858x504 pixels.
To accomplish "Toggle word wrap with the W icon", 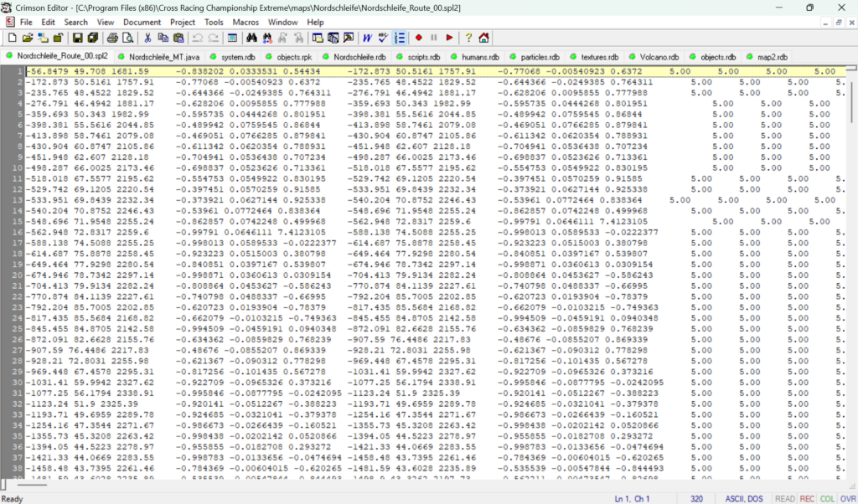I will coord(367,38).
